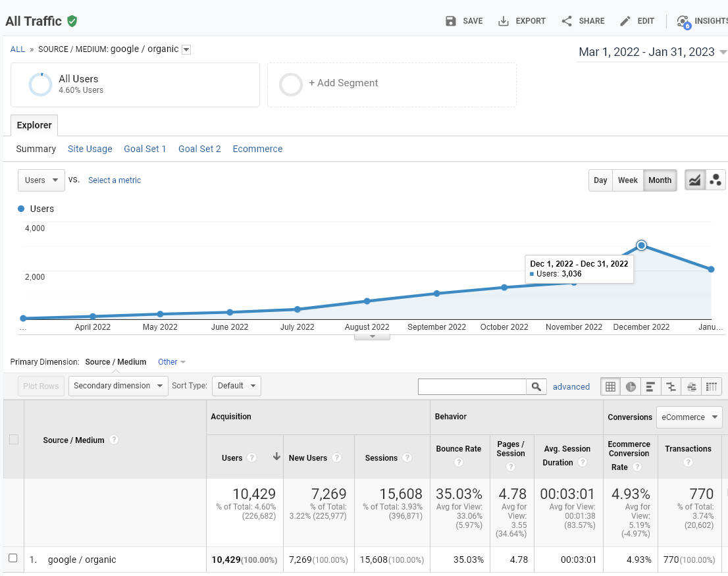The height and width of the screenshot is (576, 728).
Task: Click the Edit pencil icon
Action: [625, 21]
